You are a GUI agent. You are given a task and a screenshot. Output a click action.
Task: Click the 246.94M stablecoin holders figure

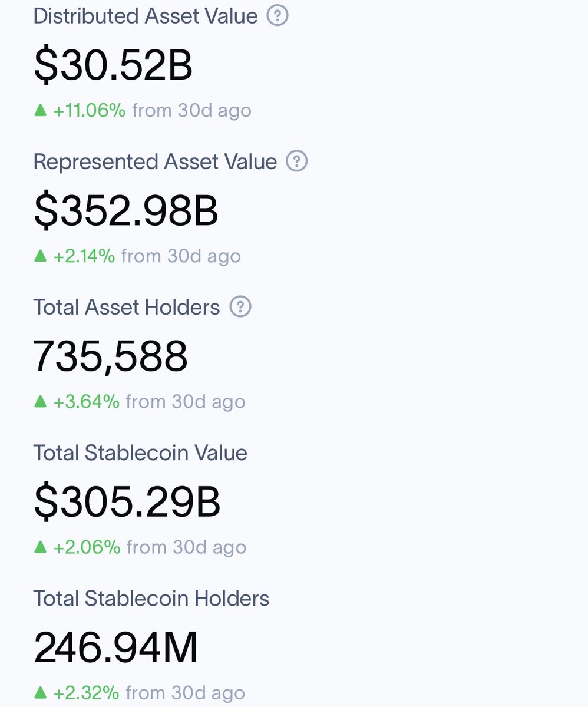click(x=116, y=647)
